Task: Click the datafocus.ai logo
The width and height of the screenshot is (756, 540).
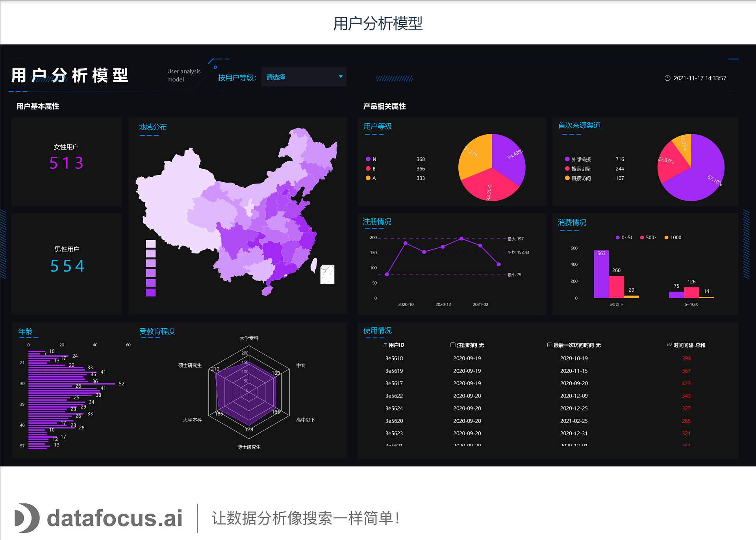Action: 98,518
